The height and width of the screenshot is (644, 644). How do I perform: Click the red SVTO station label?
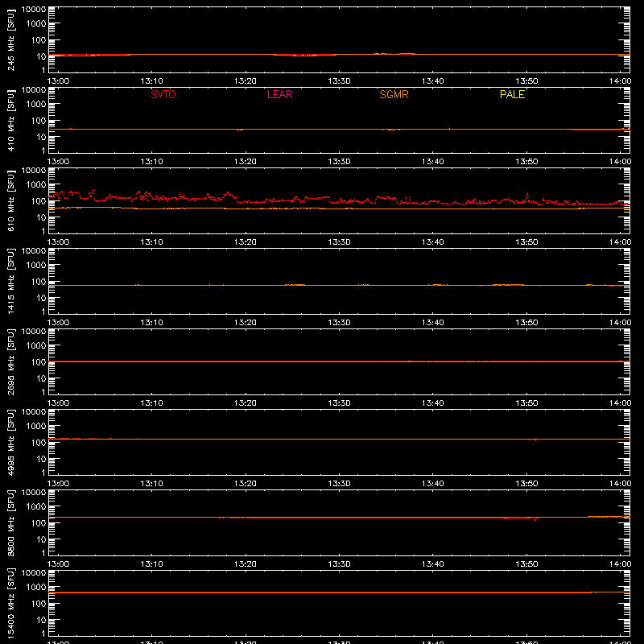(x=163, y=94)
